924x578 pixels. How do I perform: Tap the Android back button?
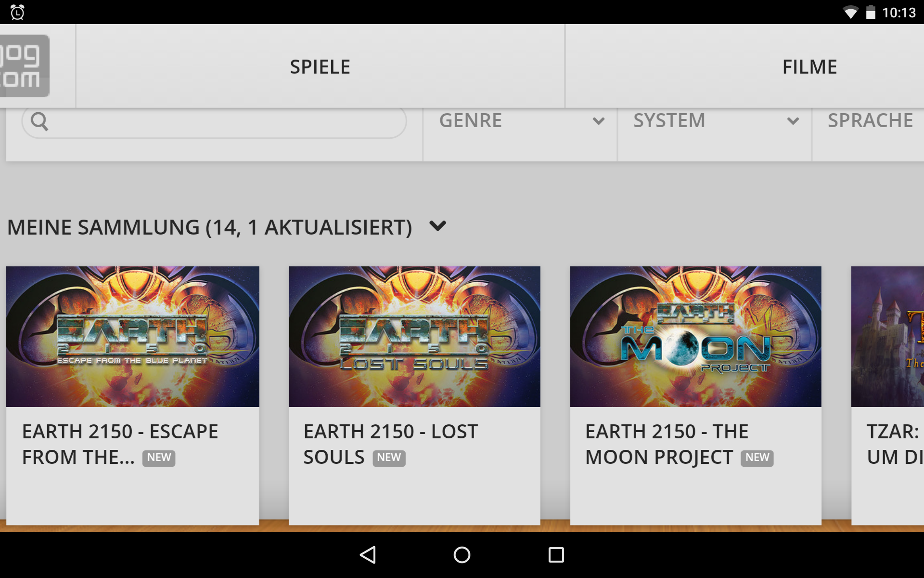coord(368,555)
